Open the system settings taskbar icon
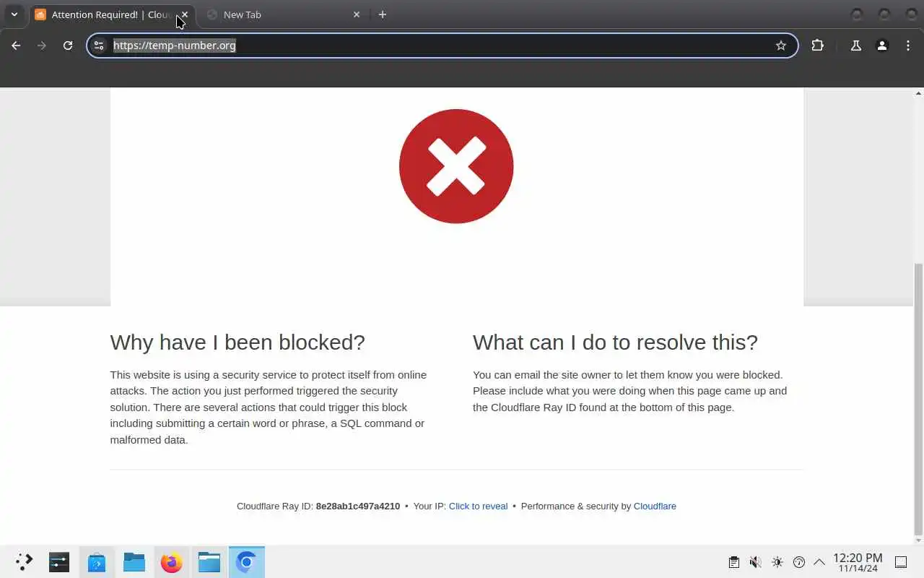Viewport: 924px width, 578px height. (59, 562)
